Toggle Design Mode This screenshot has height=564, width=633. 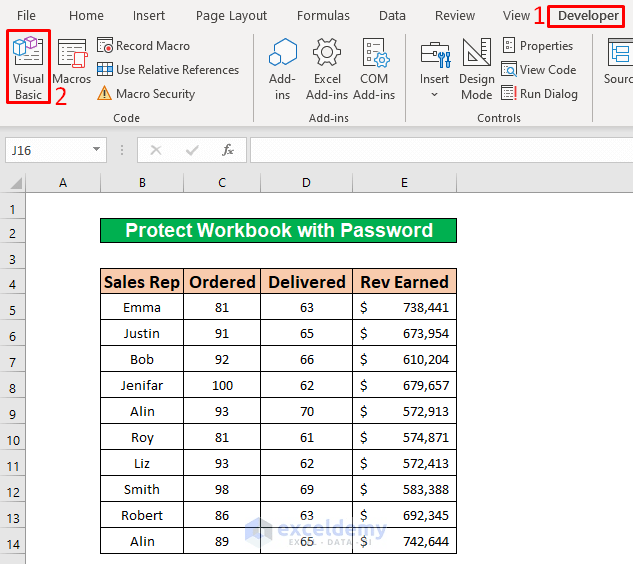(x=477, y=69)
